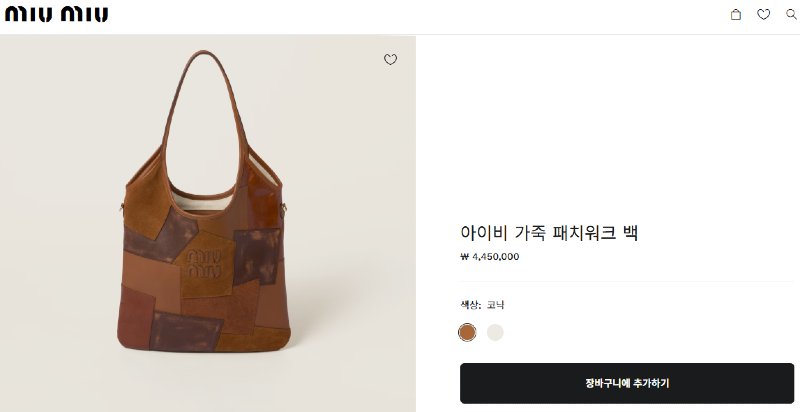Click the 코냑 color name text

[495, 305]
